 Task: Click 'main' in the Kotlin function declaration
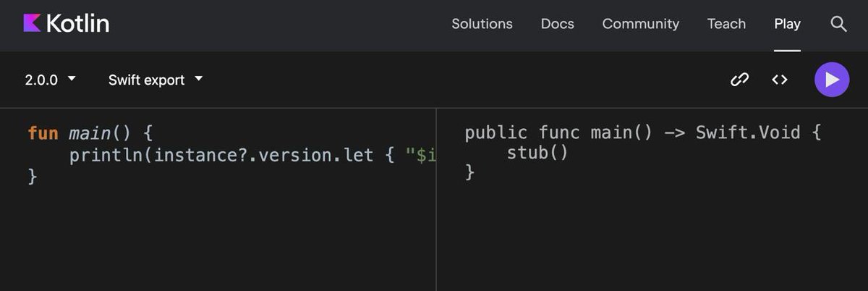point(90,134)
